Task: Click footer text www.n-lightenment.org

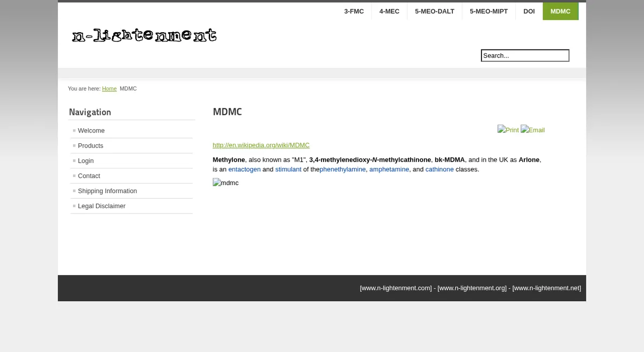Action: coord(472,288)
